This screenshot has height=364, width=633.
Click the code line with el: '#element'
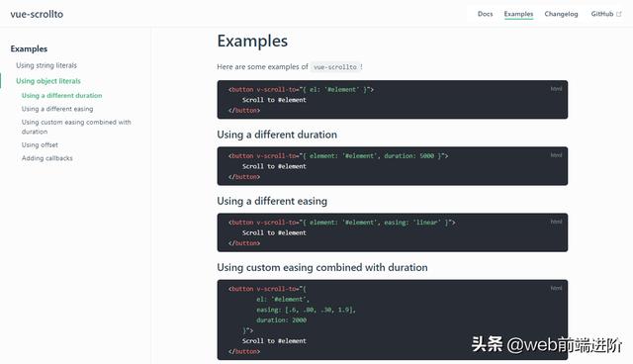click(301, 90)
